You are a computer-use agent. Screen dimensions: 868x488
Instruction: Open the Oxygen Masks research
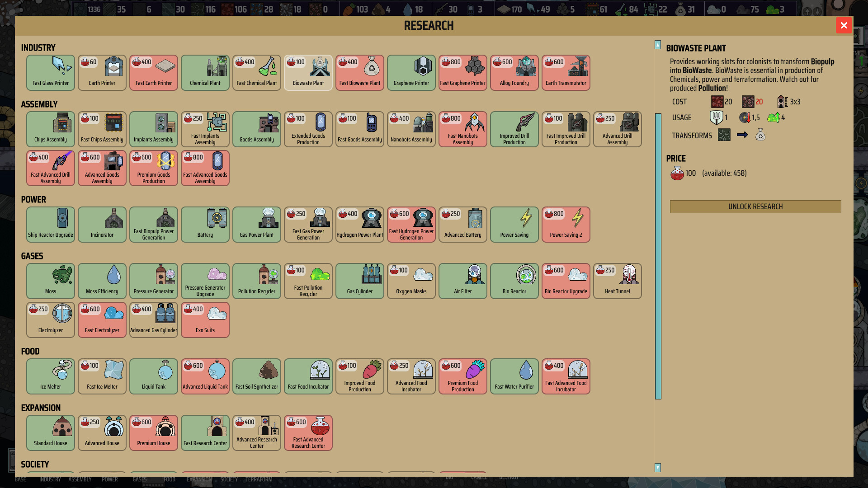tap(411, 281)
